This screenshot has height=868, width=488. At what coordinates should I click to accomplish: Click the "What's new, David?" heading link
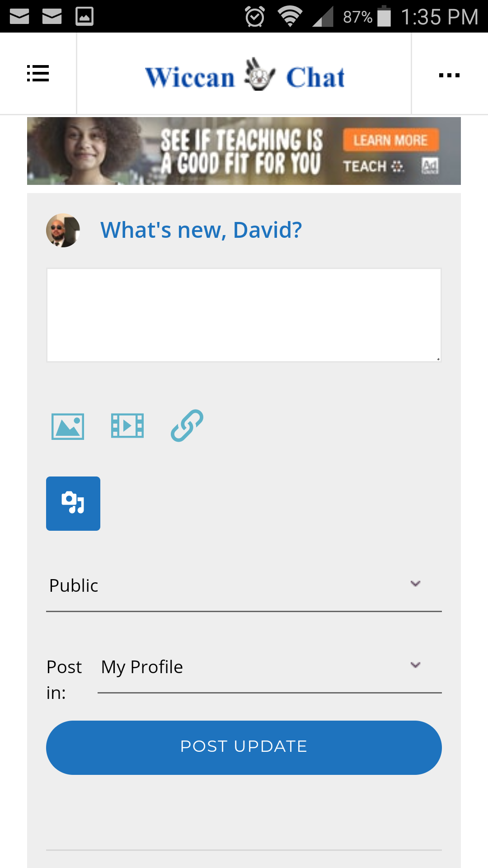coord(201,230)
